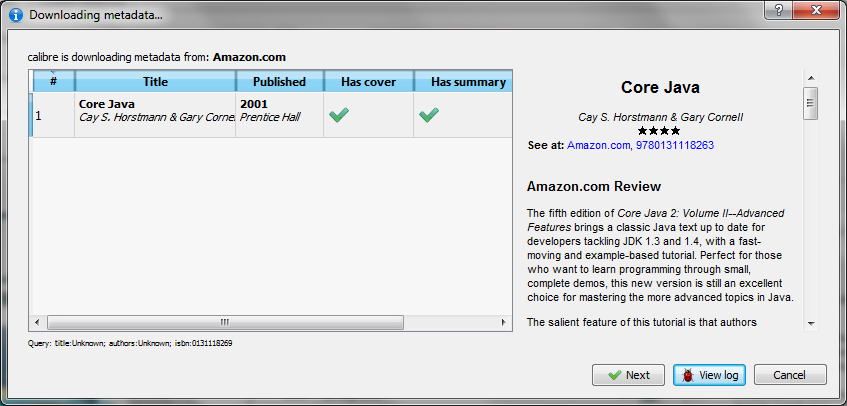Click the green Has cover checkmark
This screenshot has width=847, height=406.
coord(340,115)
